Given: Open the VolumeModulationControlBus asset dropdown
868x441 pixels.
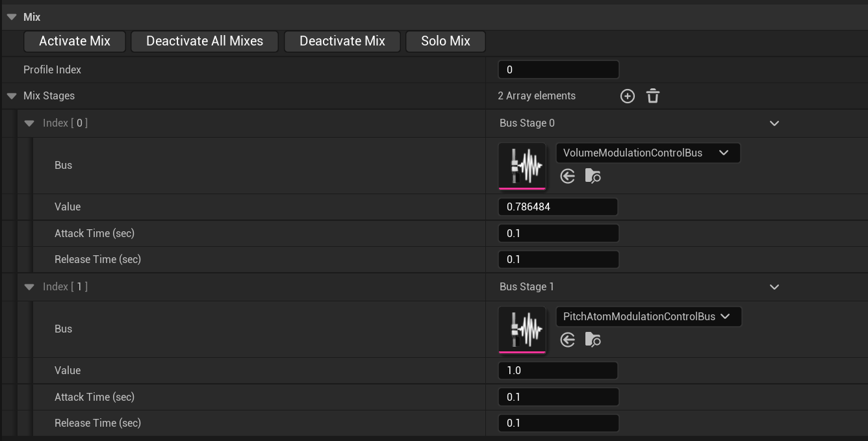Looking at the screenshot, I should 648,153.
